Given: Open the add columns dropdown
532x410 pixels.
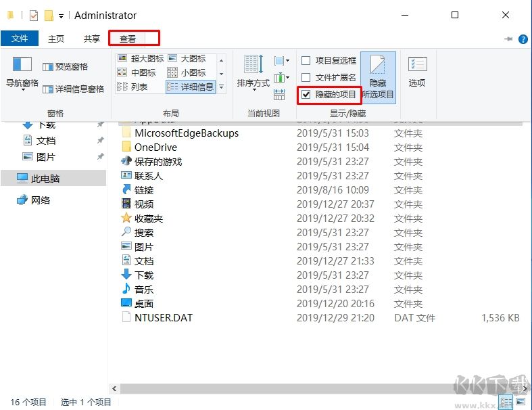Looking at the screenshot, I should pyautogui.click(x=282, y=78).
